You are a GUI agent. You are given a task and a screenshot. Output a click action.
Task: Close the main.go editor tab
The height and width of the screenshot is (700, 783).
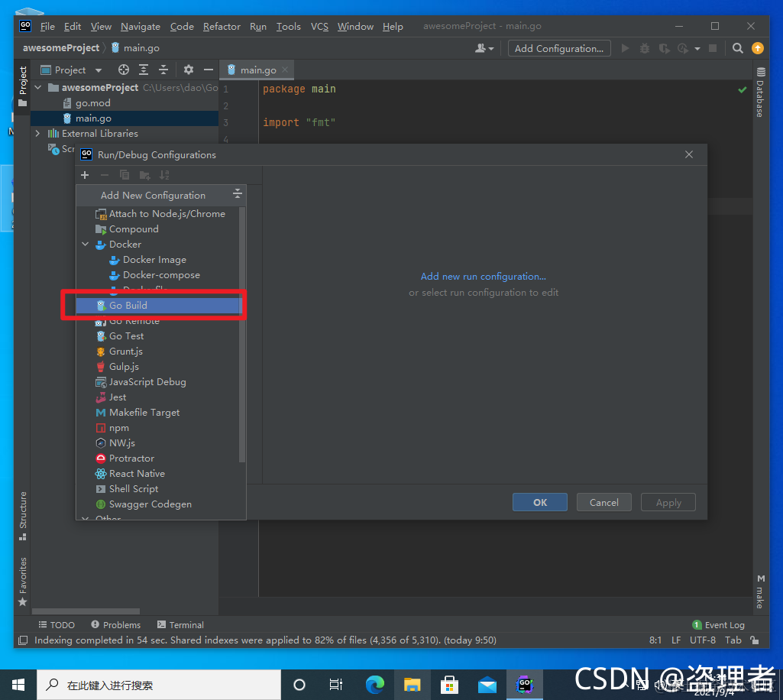pyautogui.click(x=285, y=70)
